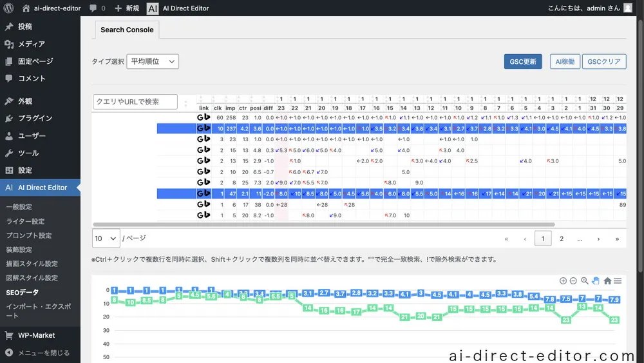Open 描画スタイル設定 submenu item

click(32, 264)
